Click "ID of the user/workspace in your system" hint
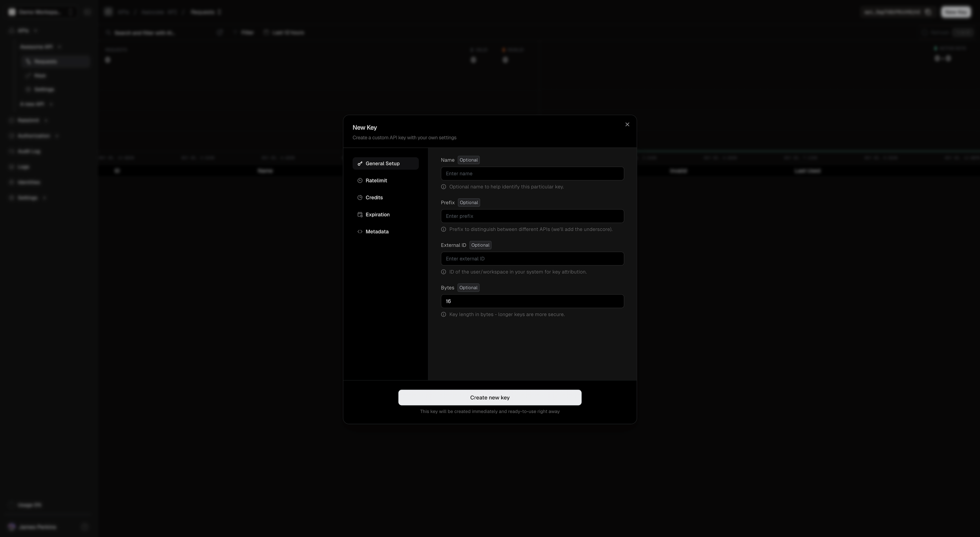This screenshot has width=980, height=537. click(518, 272)
